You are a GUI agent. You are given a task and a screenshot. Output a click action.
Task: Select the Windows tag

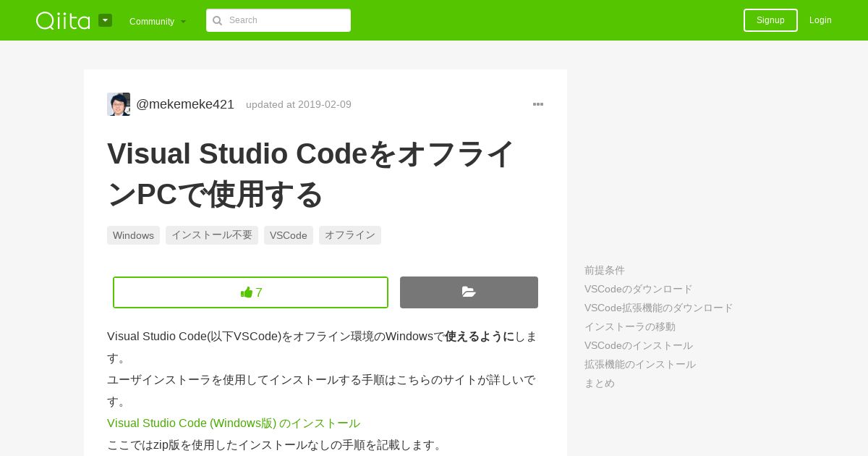tap(133, 235)
